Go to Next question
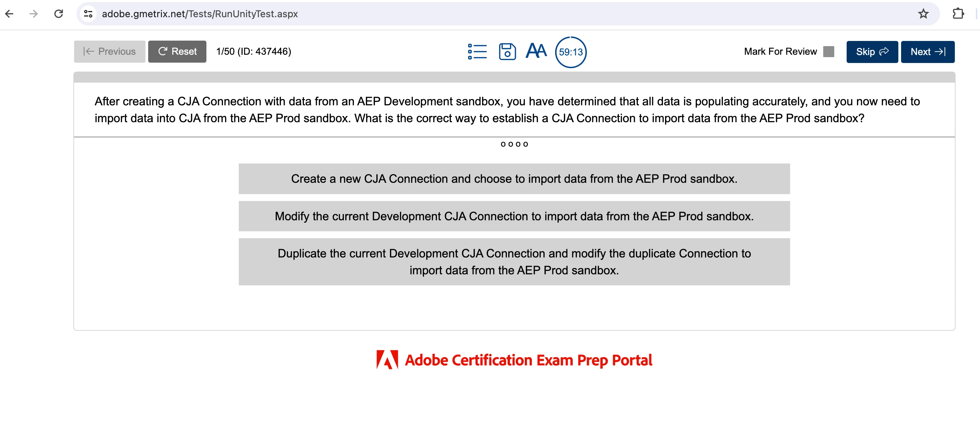Image resolution: width=980 pixels, height=433 pixels. (x=927, y=52)
